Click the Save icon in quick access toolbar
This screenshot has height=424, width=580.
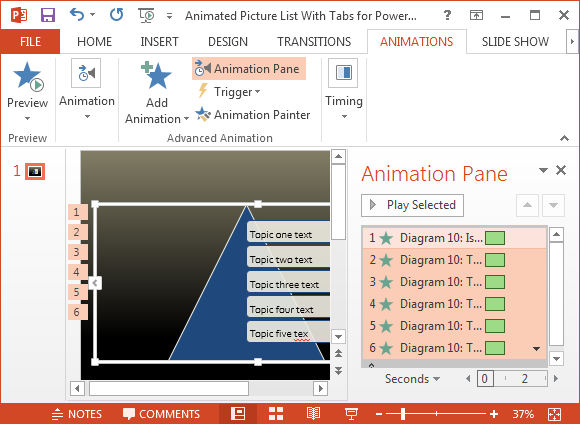point(48,15)
